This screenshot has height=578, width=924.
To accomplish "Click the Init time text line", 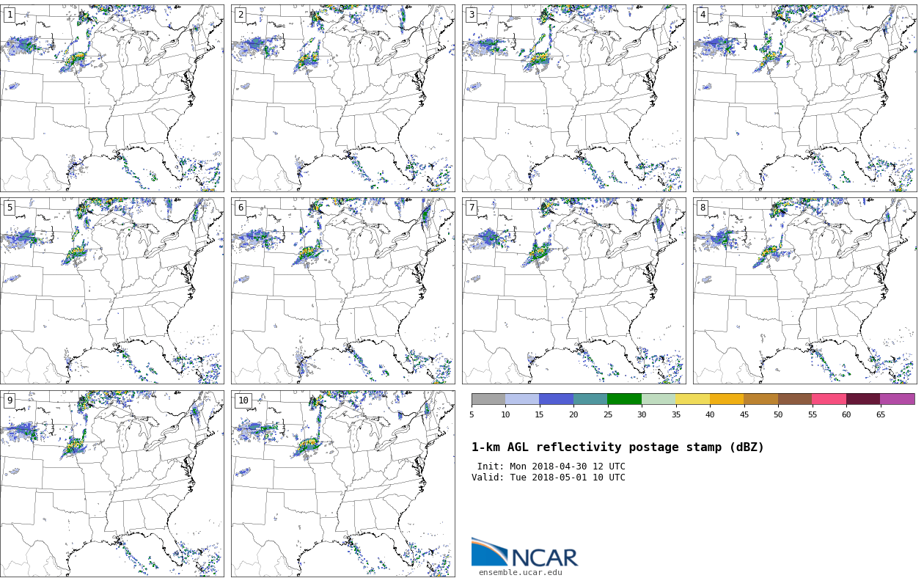I will (551, 467).
